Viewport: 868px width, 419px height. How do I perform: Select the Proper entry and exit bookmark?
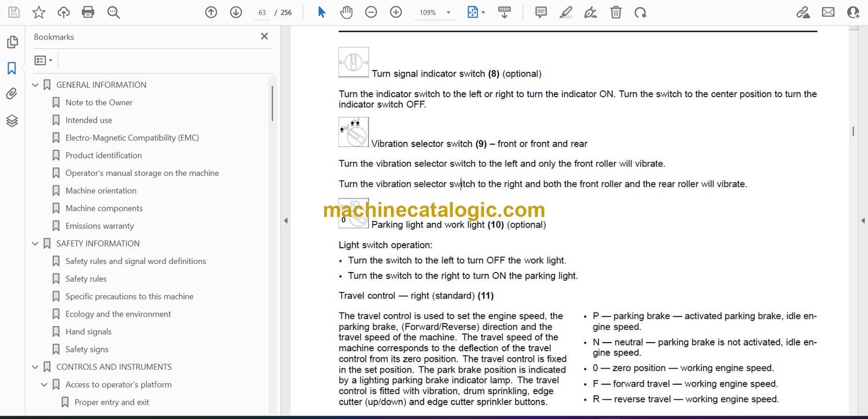[x=112, y=402]
